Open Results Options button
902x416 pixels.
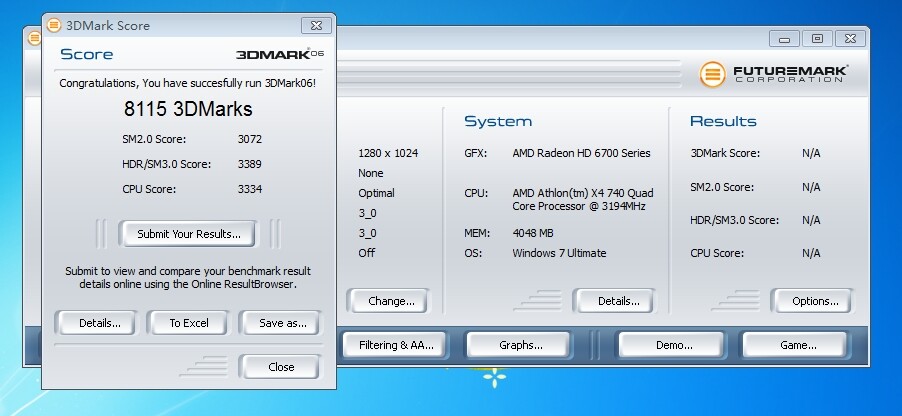pos(814,301)
